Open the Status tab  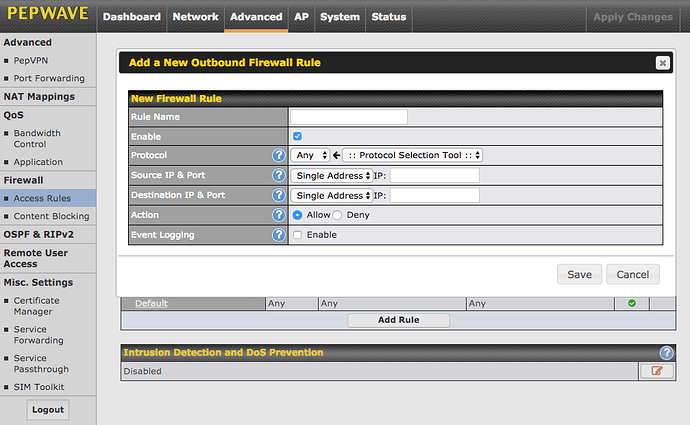[389, 17]
